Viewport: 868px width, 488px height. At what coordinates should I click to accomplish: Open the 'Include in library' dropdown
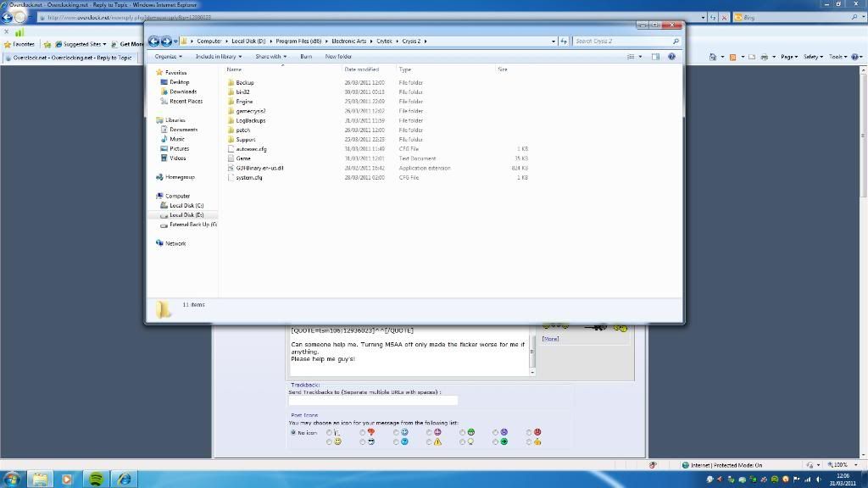pos(218,57)
